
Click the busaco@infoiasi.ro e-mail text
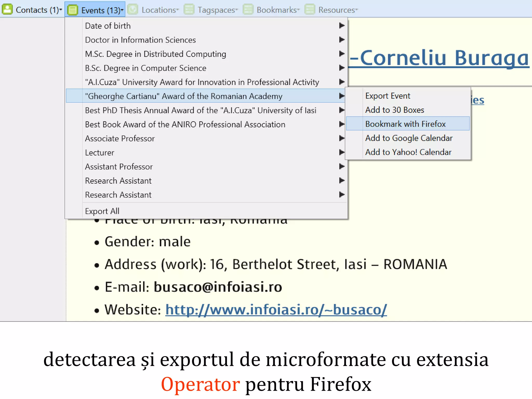click(218, 287)
